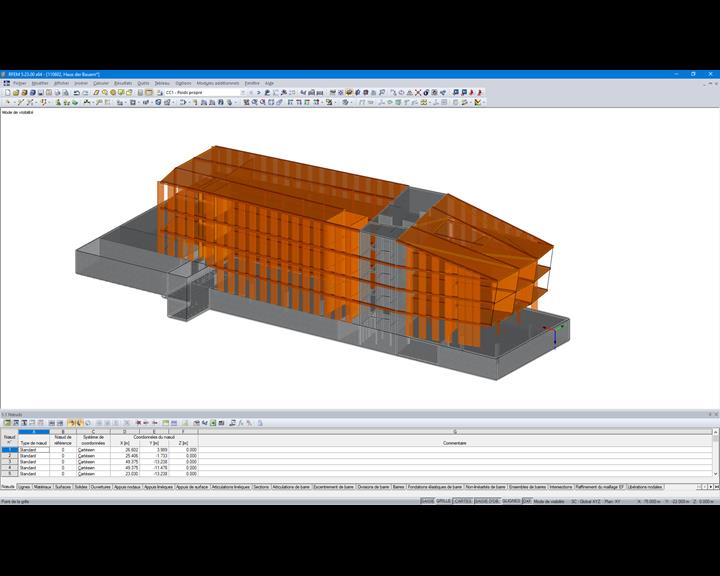This screenshot has height=576, width=720.
Task: Open the Aide menu
Action: pos(269,83)
